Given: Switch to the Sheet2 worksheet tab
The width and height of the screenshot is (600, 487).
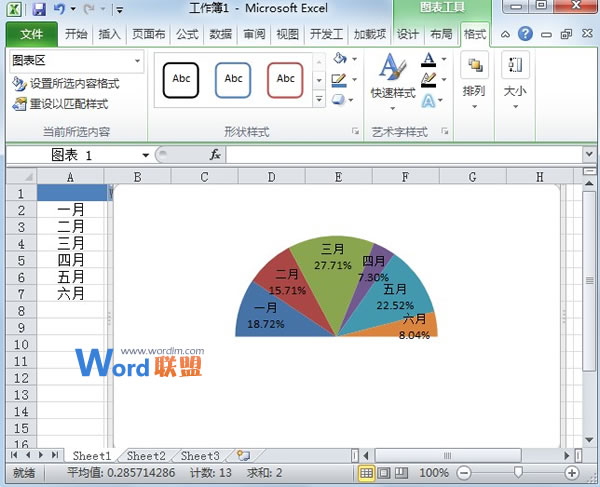Looking at the screenshot, I should [146, 456].
